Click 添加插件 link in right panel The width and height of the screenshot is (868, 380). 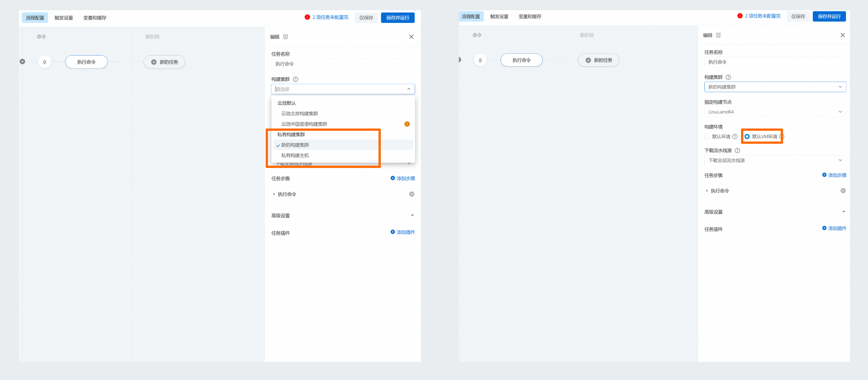click(x=834, y=228)
